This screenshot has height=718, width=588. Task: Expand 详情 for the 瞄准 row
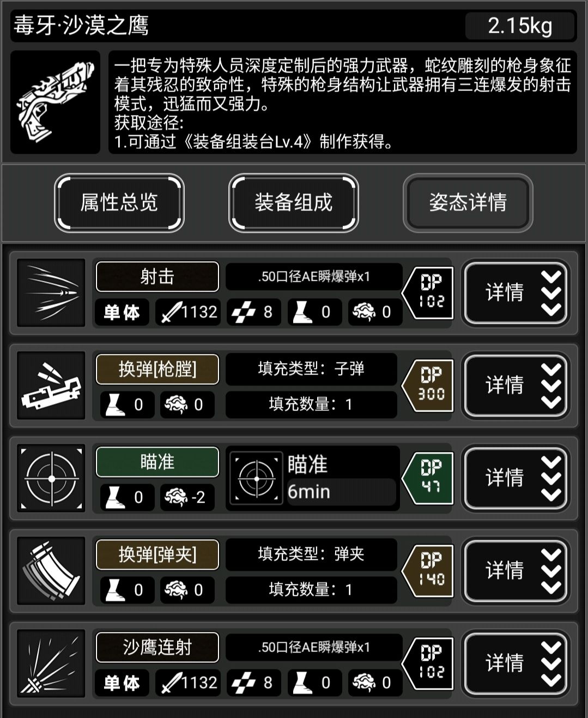[x=516, y=478]
